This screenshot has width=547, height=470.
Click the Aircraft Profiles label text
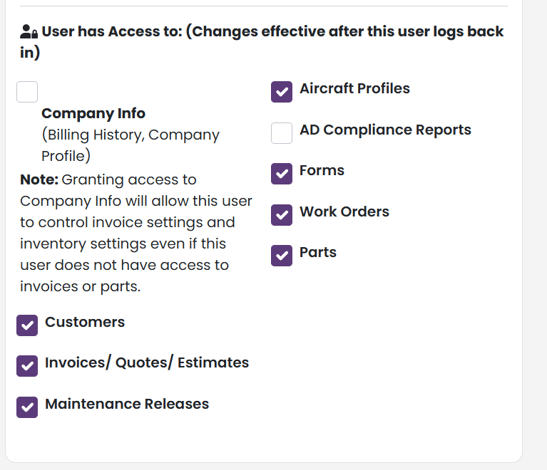(x=355, y=89)
